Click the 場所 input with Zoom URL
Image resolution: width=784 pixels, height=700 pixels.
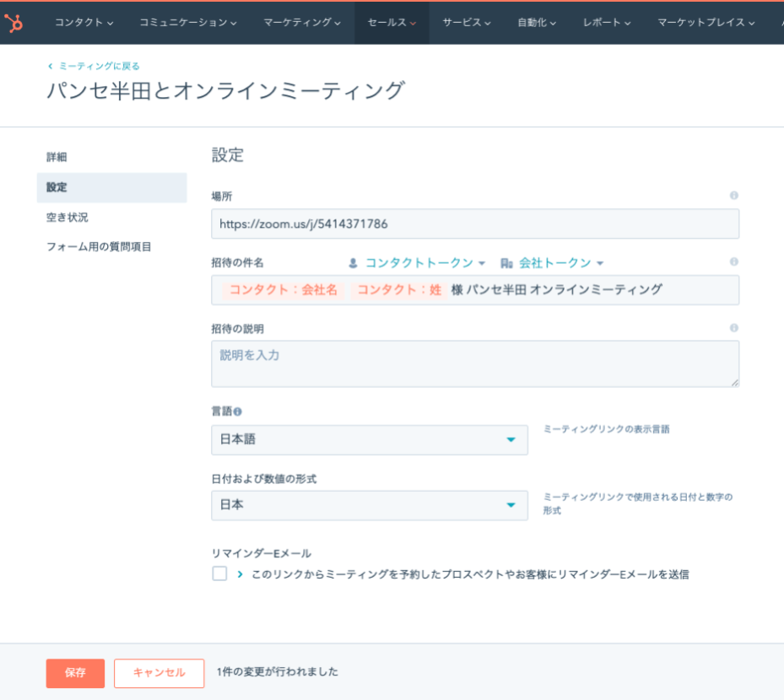click(x=474, y=224)
